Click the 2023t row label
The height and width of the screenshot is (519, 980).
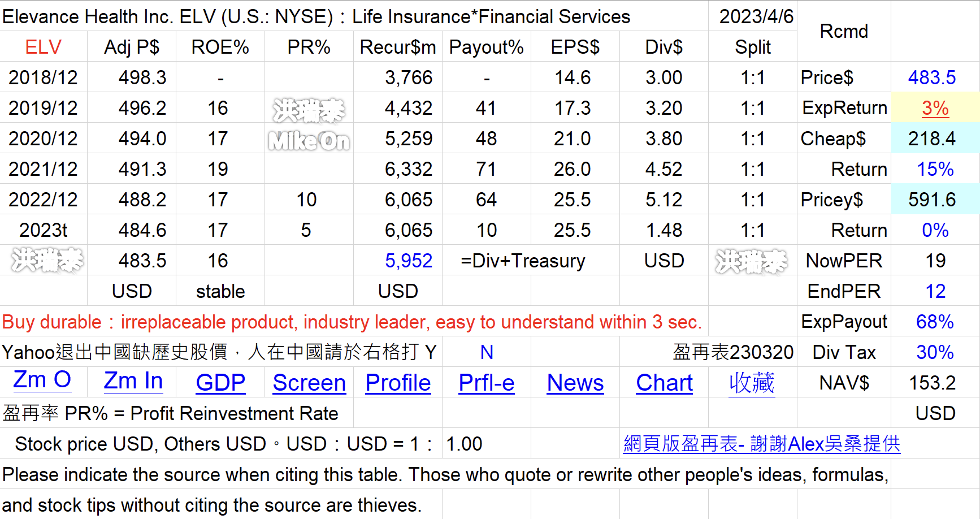(x=44, y=230)
